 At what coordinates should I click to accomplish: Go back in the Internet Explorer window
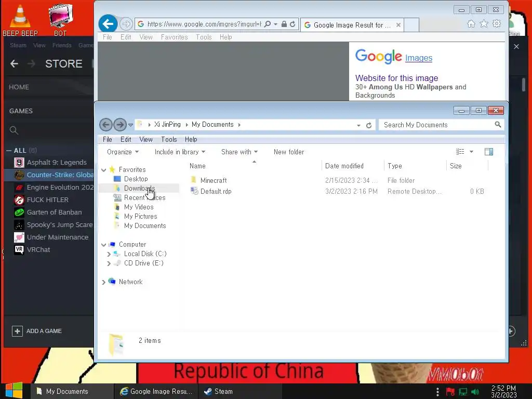pos(108,24)
